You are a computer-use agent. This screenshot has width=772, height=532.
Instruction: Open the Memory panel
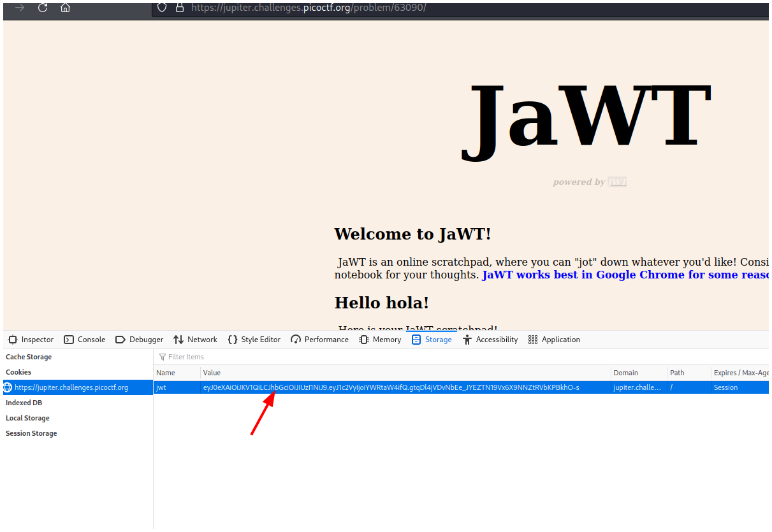pos(381,340)
